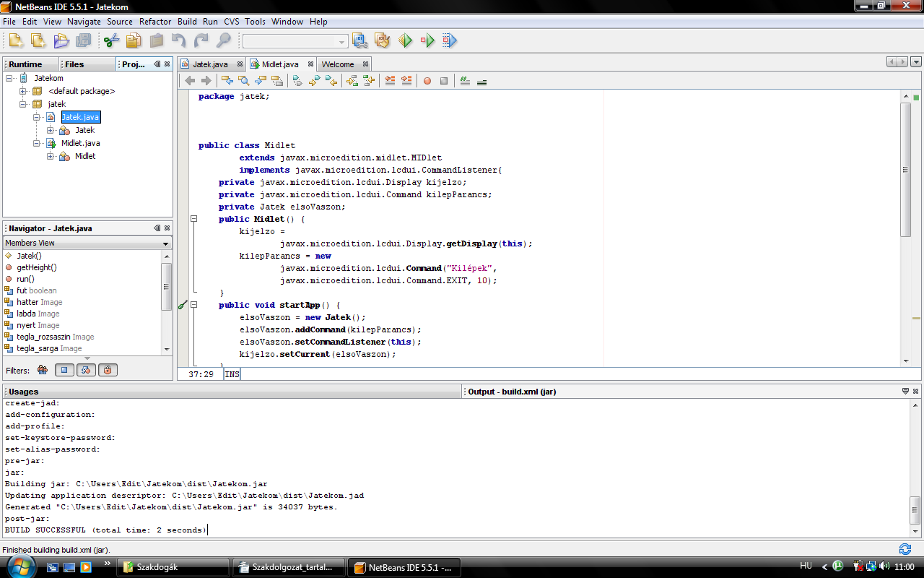
Task: Click the code editor vertical scrollbar
Action: [x=906, y=170]
